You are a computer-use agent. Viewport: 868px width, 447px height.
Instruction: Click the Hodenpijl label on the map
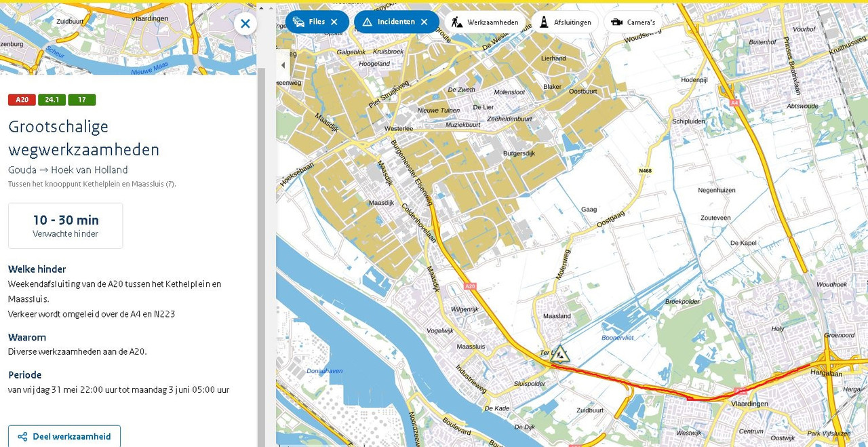coord(694,79)
